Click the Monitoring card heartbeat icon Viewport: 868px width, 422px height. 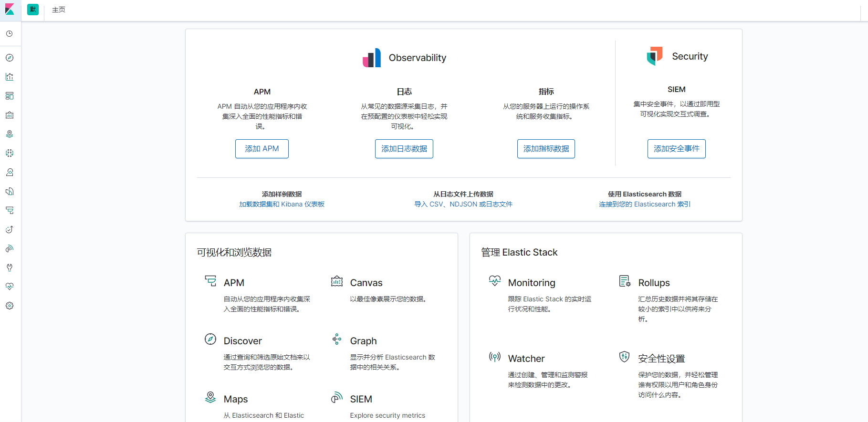click(x=495, y=281)
